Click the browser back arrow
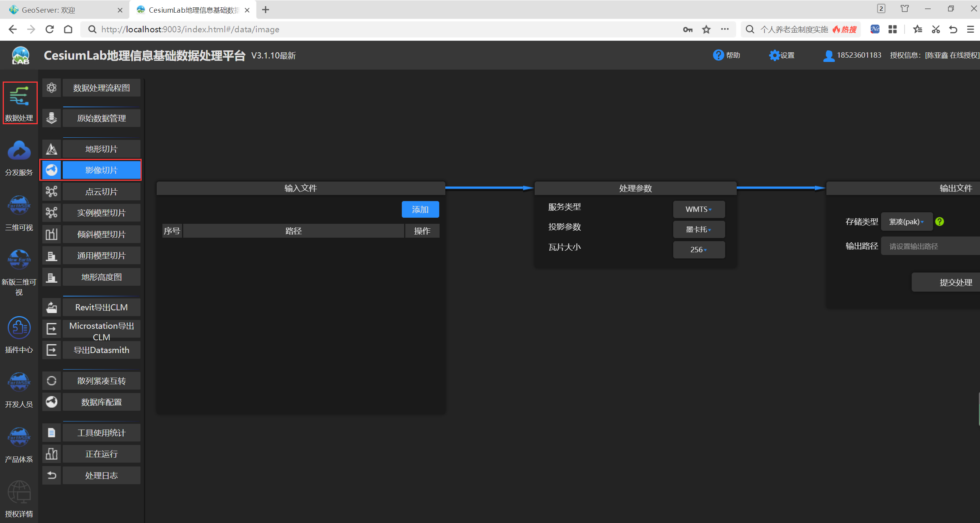The height and width of the screenshot is (523, 980). click(x=13, y=30)
